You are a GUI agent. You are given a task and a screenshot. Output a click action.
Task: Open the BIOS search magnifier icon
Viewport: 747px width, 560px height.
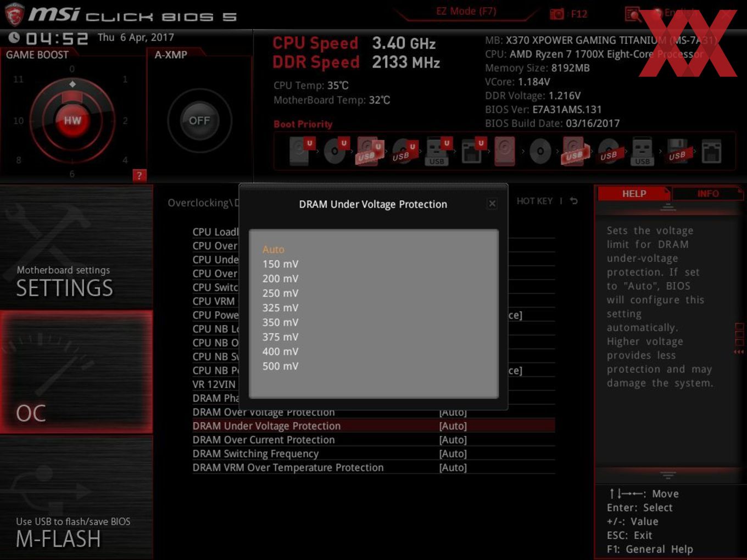[x=632, y=14]
